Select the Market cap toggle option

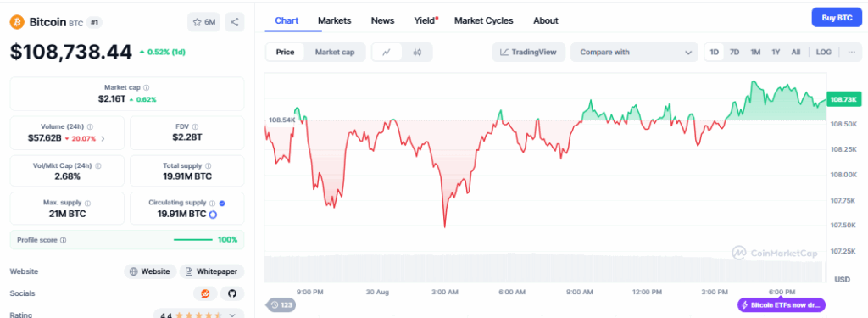click(x=335, y=52)
